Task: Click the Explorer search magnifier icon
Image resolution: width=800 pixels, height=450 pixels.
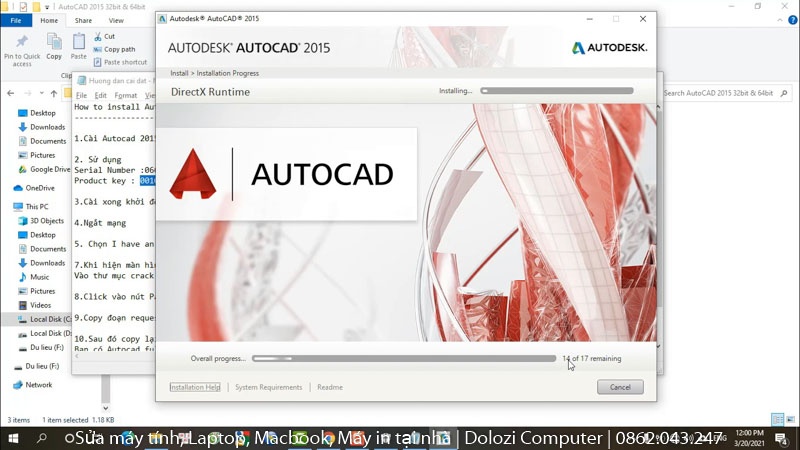Action: pyautogui.click(x=784, y=93)
